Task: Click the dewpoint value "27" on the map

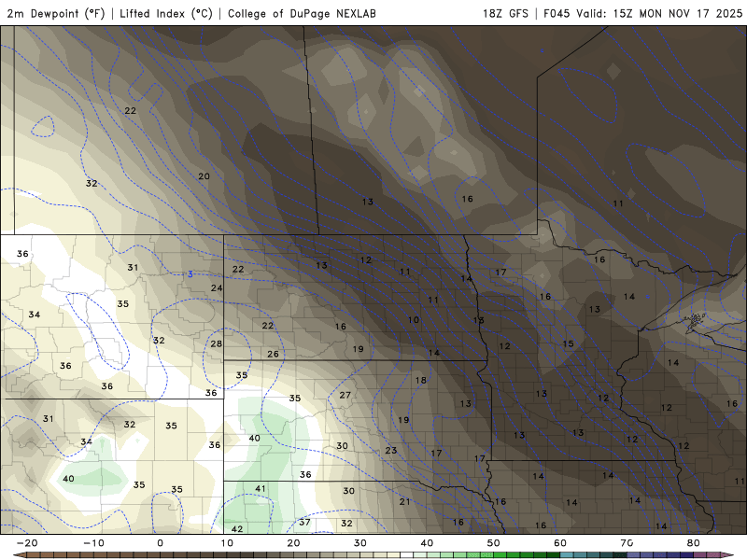Action: (345, 395)
